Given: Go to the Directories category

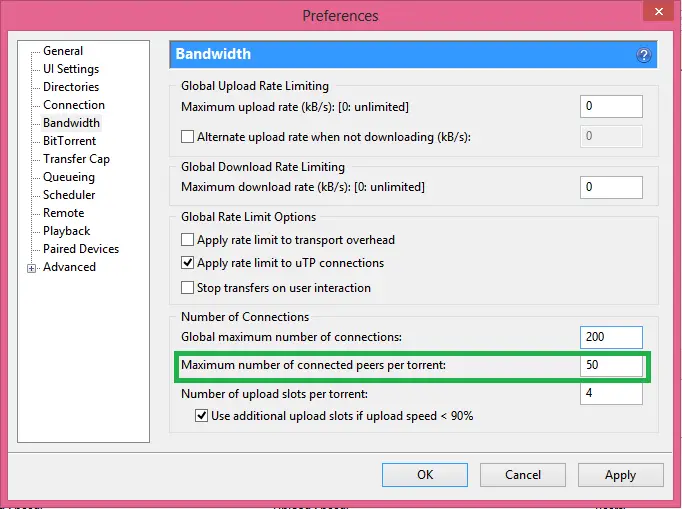Looking at the screenshot, I should [71, 87].
